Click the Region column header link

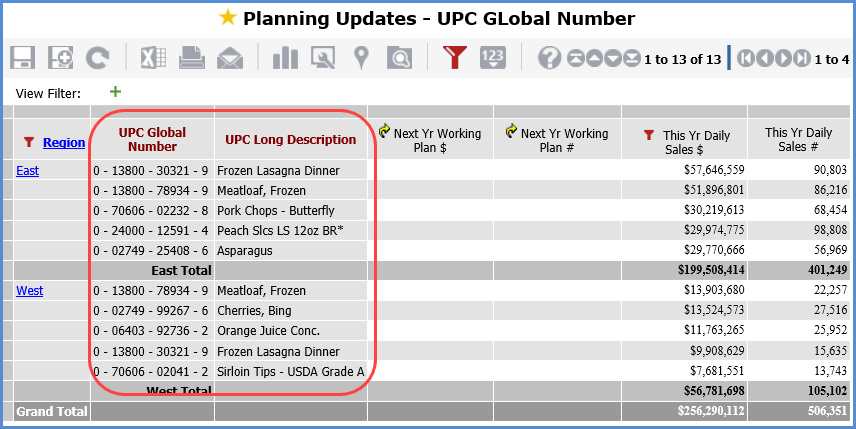(63, 143)
